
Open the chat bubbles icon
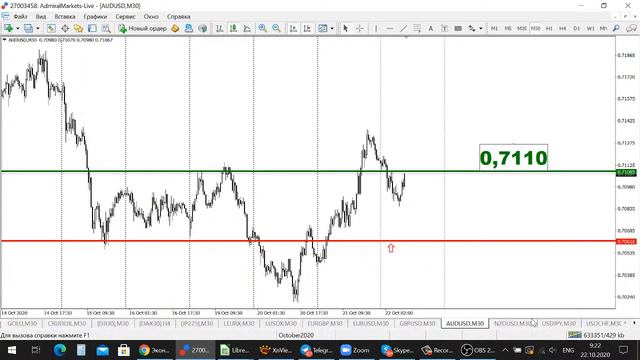click(631, 28)
